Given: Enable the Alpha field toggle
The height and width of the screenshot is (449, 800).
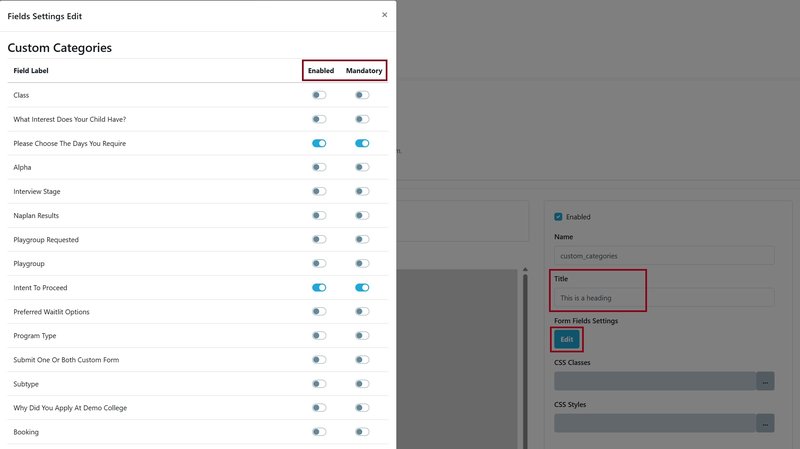Looking at the screenshot, I should [x=319, y=167].
